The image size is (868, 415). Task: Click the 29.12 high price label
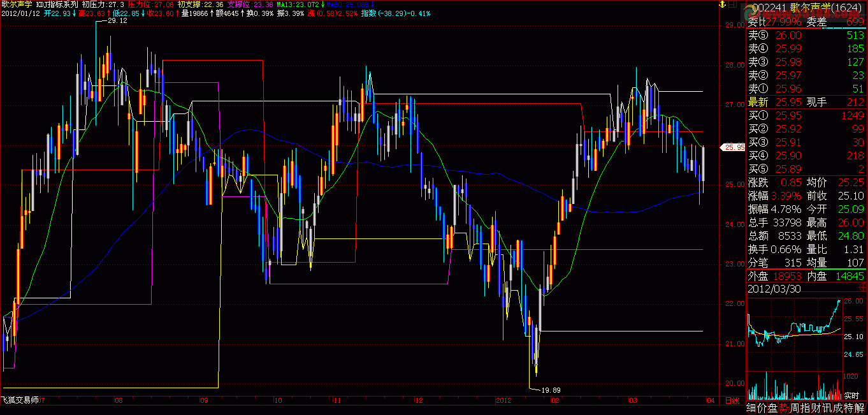[x=117, y=21]
